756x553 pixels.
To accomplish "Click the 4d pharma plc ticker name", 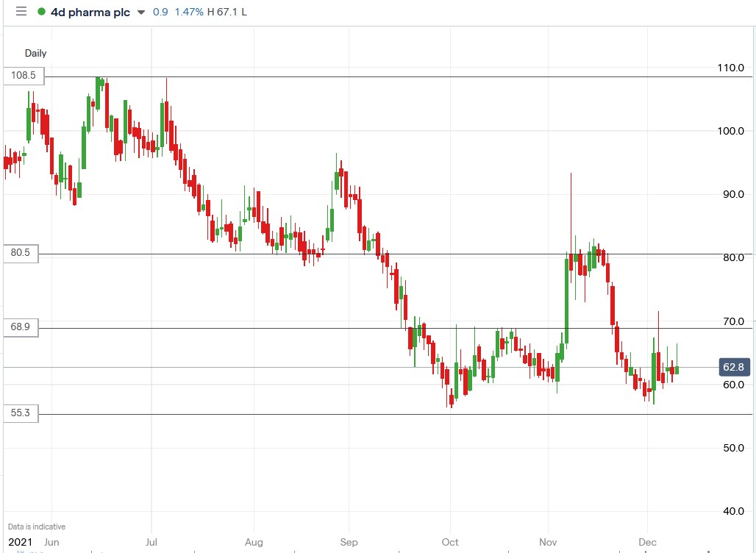I will pyautogui.click(x=89, y=12).
